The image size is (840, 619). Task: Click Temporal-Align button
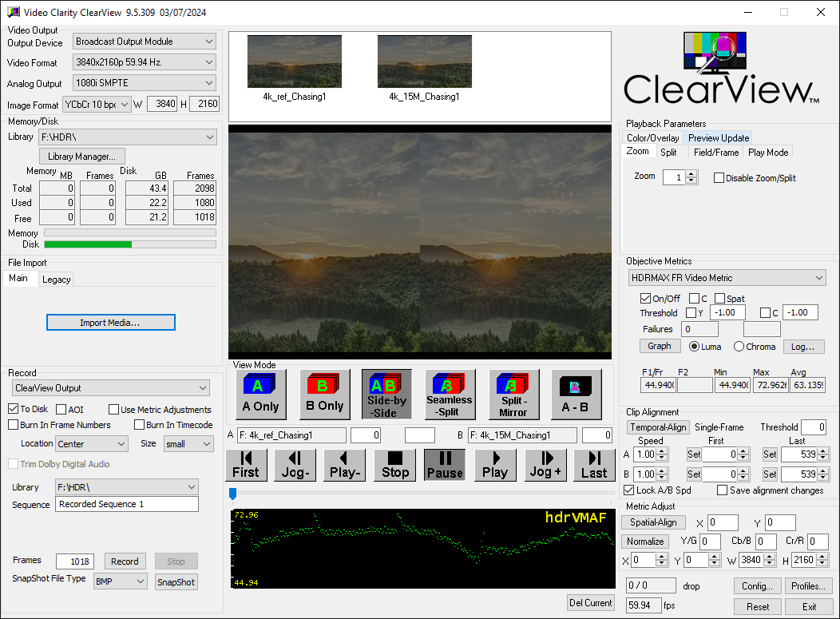click(x=658, y=427)
